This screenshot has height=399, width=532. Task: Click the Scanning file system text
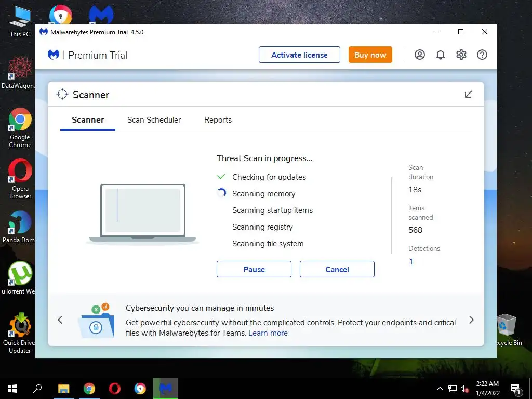point(268,244)
